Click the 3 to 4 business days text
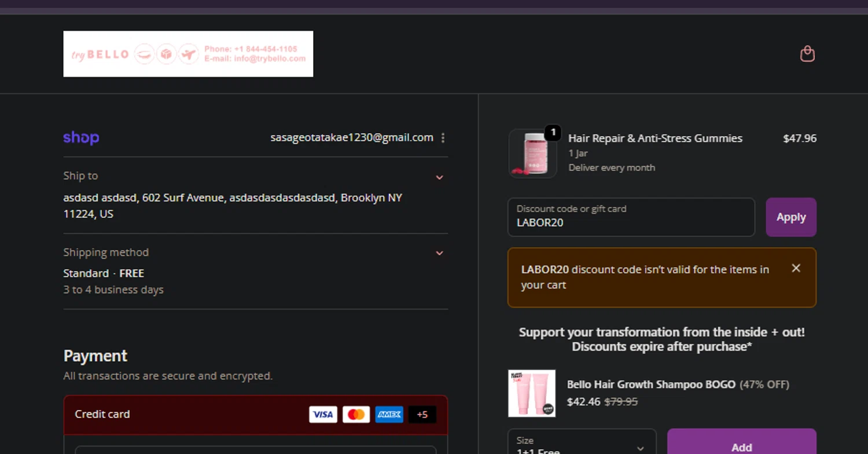Screen dimensions: 868x454 [113, 290]
